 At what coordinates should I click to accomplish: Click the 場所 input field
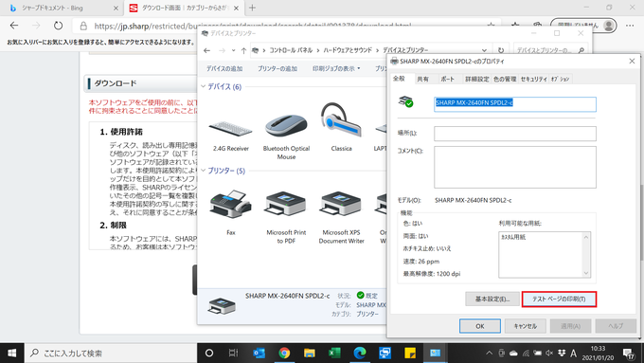click(x=515, y=134)
